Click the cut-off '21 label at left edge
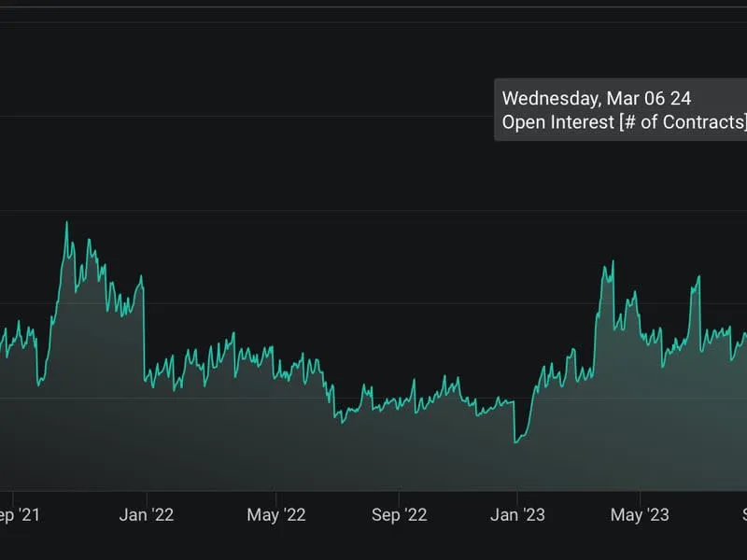747x560 pixels. pos(19,515)
